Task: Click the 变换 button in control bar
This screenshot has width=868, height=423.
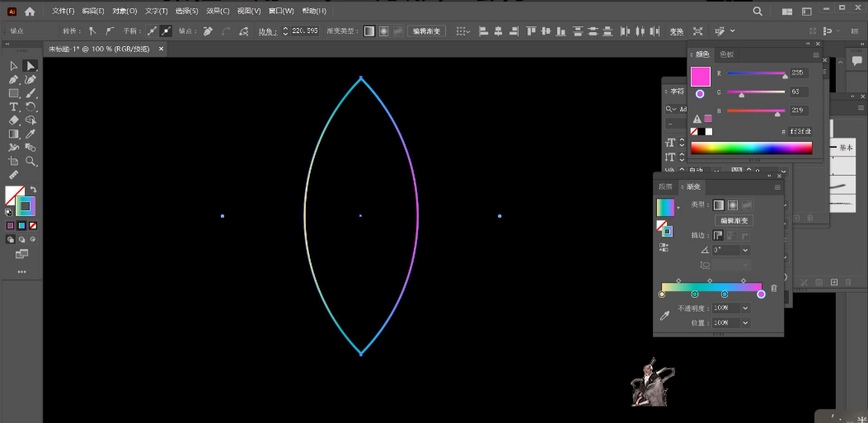Action: coord(677,31)
